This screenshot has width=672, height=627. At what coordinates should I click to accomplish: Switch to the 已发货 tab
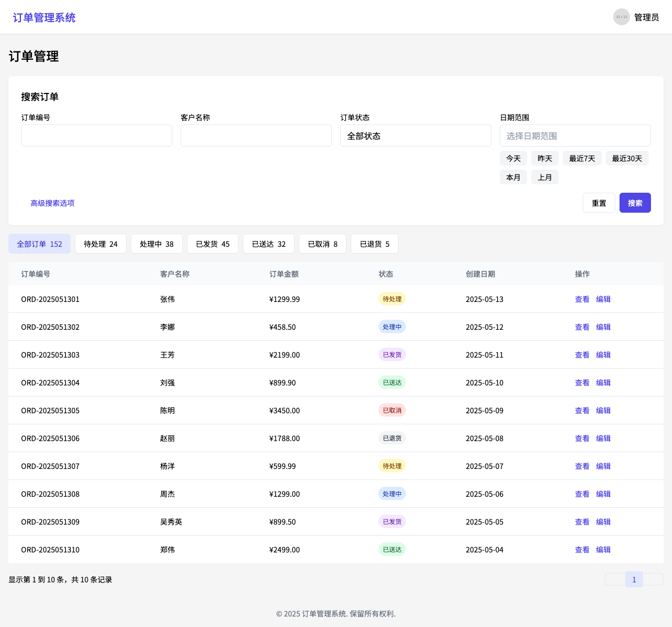point(212,244)
